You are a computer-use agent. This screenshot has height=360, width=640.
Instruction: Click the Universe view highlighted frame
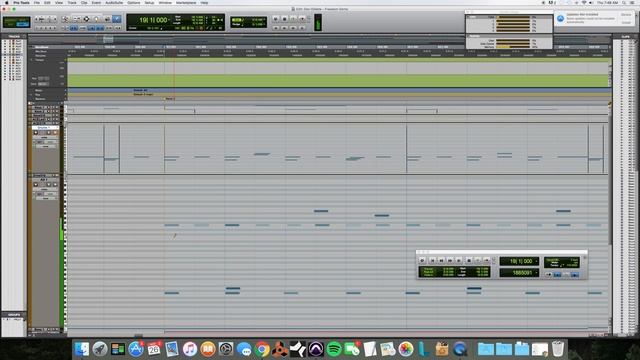point(108,39)
